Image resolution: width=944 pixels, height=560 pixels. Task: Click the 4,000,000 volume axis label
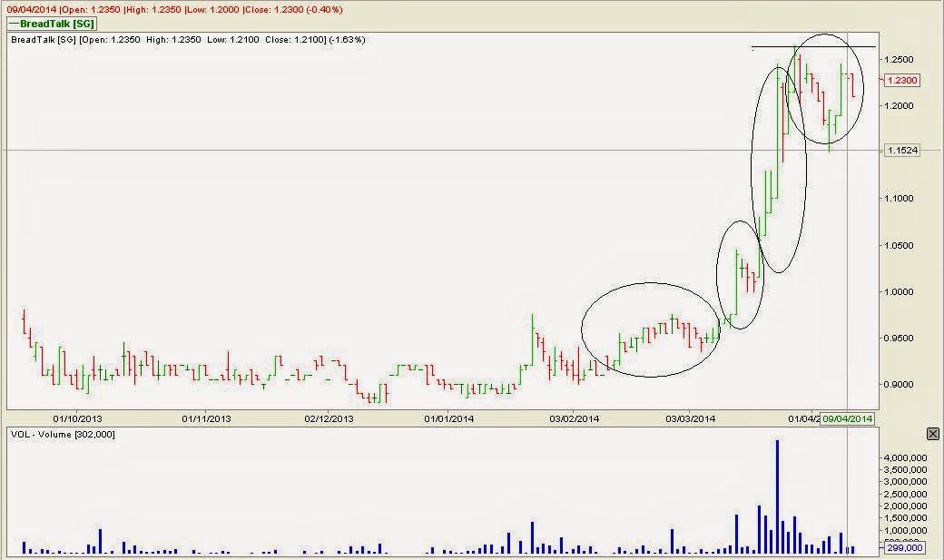click(x=905, y=457)
